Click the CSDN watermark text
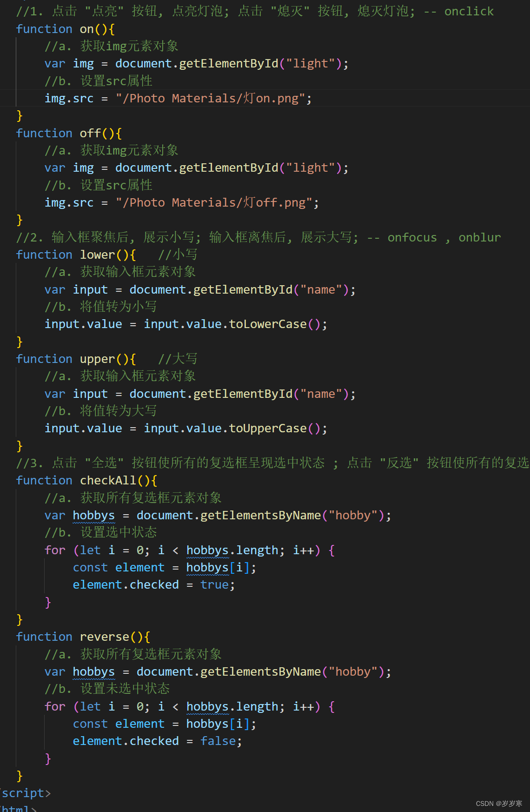530x812 pixels. point(499,804)
